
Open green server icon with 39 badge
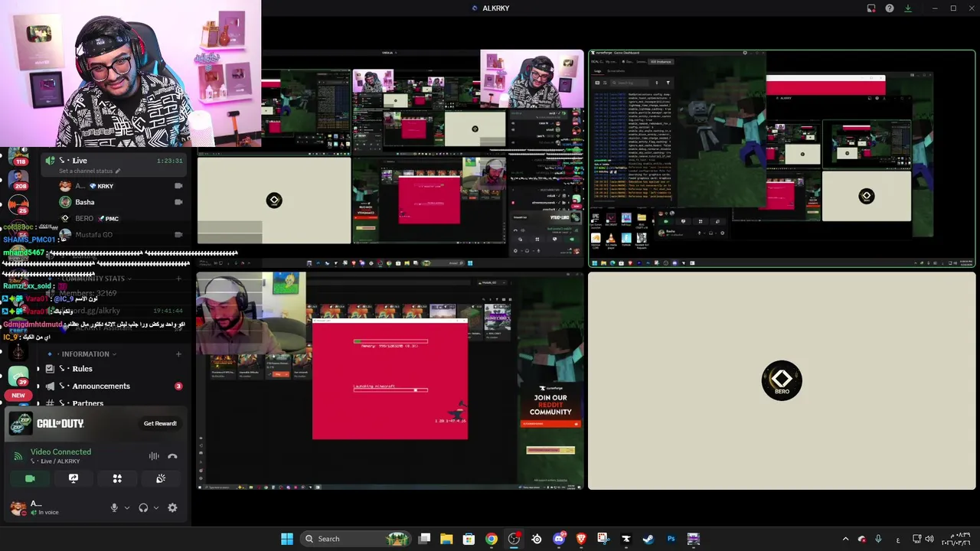pyautogui.click(x=18, y=376)
